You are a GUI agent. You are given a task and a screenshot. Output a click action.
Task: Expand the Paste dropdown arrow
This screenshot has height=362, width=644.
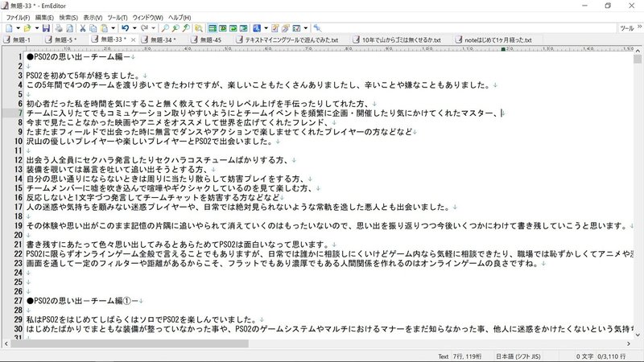point(113,28)
